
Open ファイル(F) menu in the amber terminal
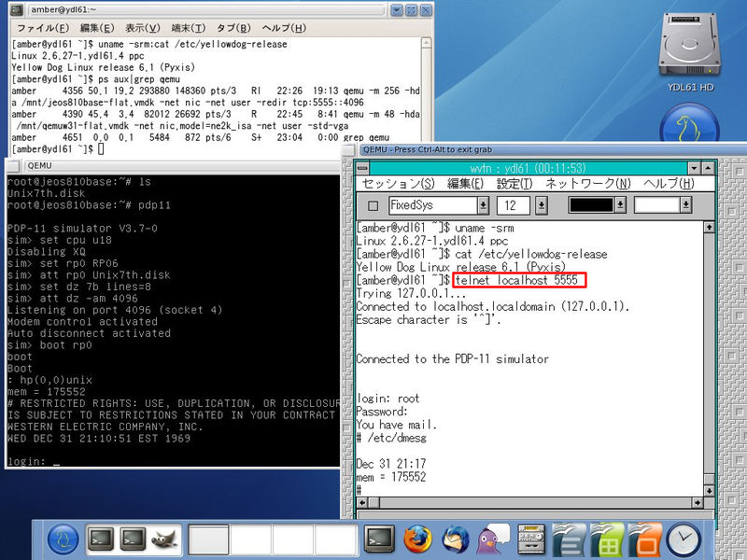click(x=43, y=28)
